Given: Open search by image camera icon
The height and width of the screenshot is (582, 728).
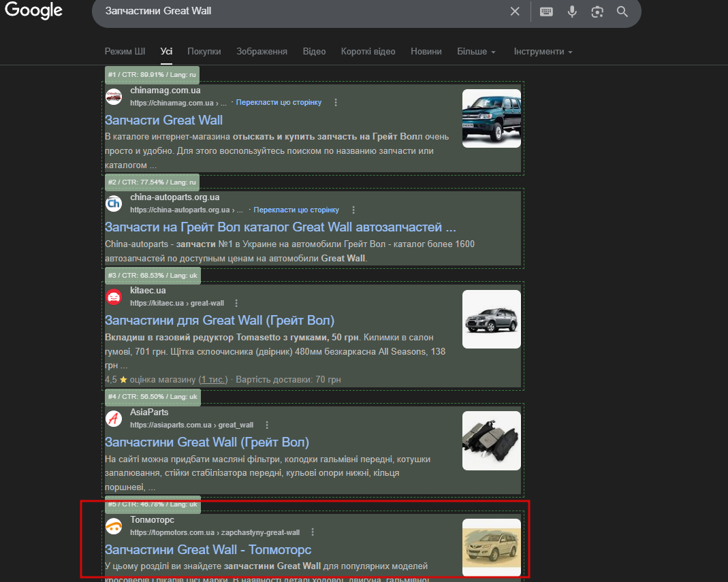Looking at the screenshot, I should coord(597,12).
